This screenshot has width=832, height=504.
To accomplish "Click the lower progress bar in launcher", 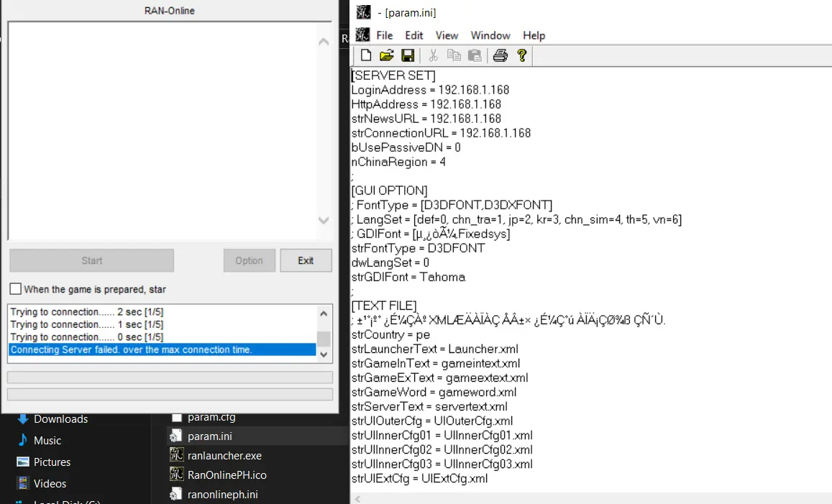I will pyautogui.click(x=170, y=394).
